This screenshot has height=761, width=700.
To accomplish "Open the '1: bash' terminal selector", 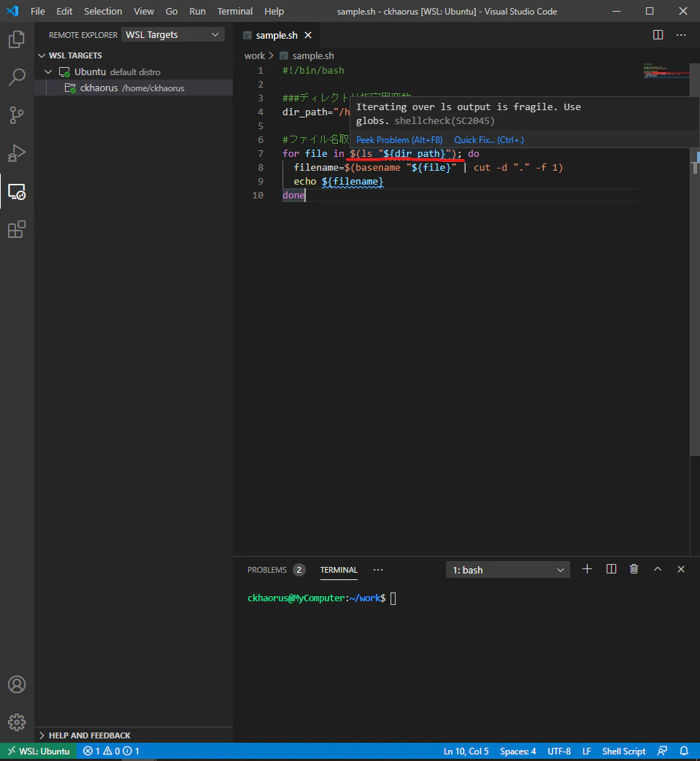I will point(508,570).
